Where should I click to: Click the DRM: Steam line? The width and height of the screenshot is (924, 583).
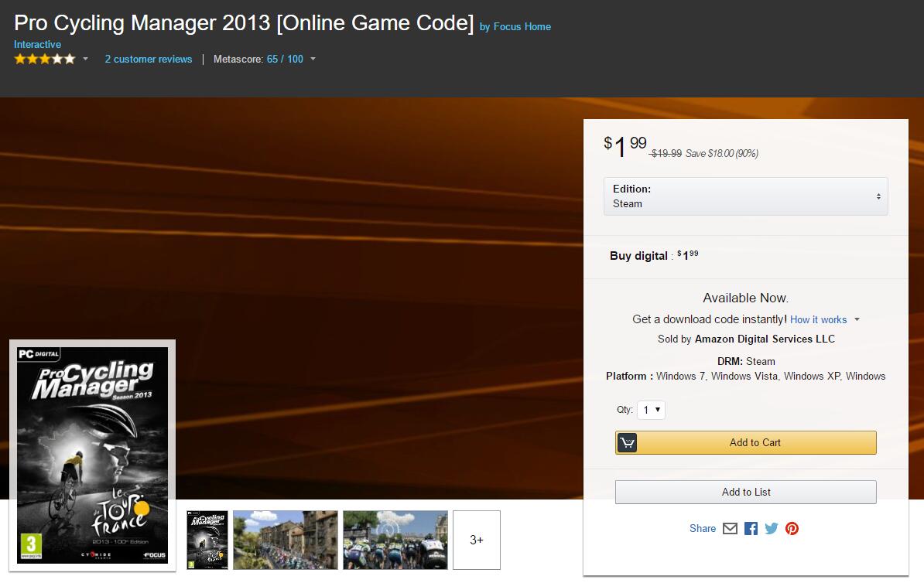746,361
